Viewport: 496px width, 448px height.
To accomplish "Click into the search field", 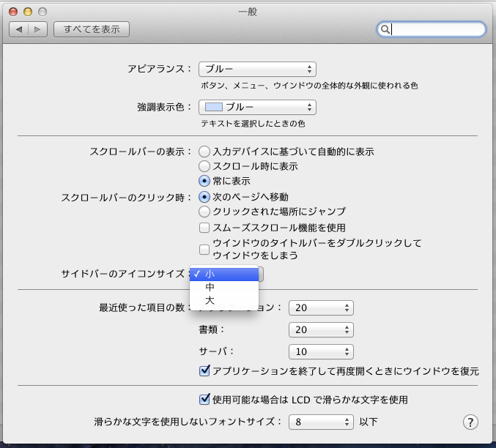I will (x=436, y=29).
